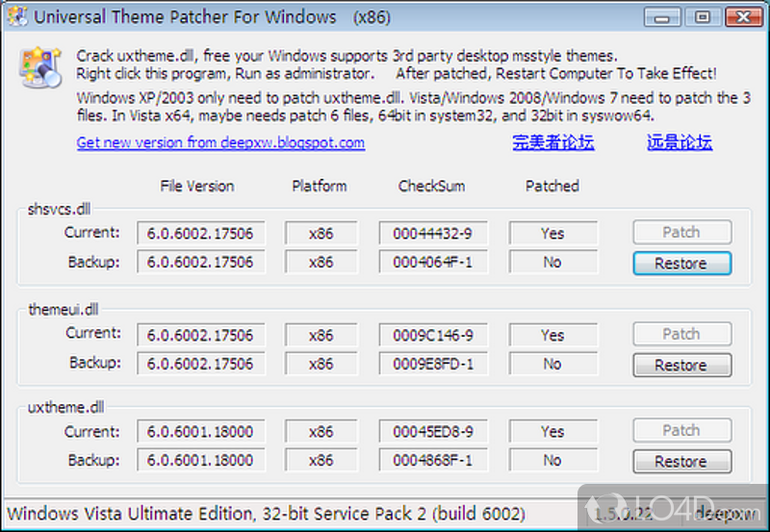The height and width of the screenshot is (532, 770).
Task: Select uxtheme.dll backup patched No field
Action: click(553, 460)
